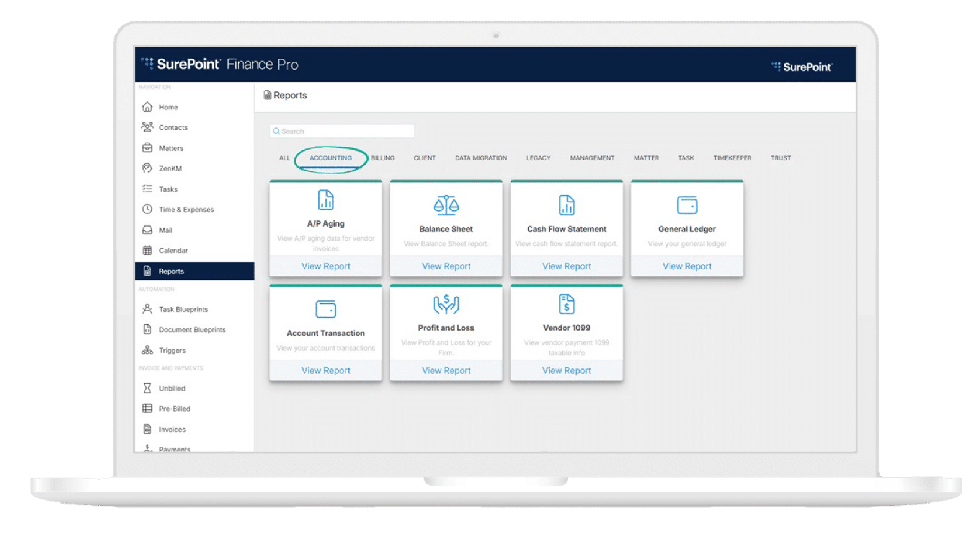View Report for A/P Aging
The width and height of the screenshot is (980, 556).
click(x=325, y=266)
